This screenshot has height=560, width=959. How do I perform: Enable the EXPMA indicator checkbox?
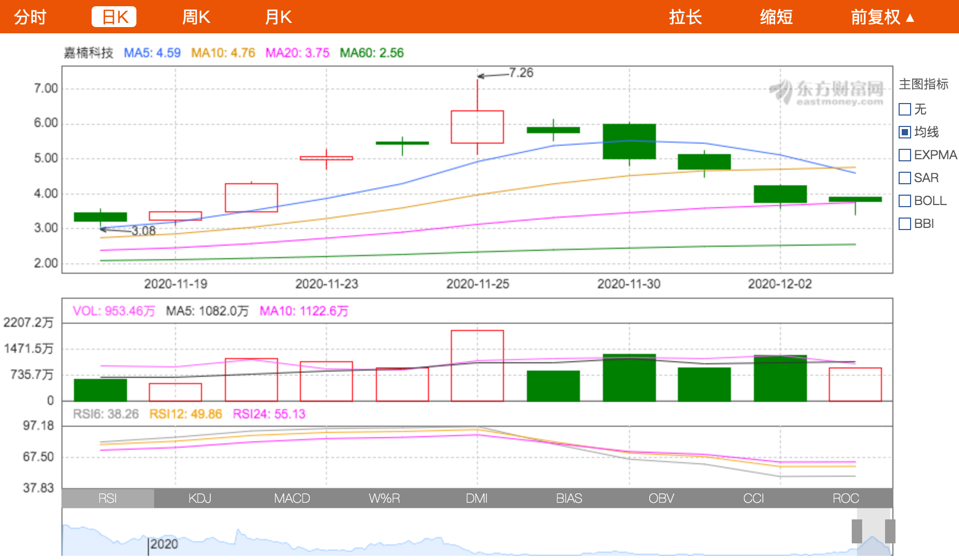905,155
